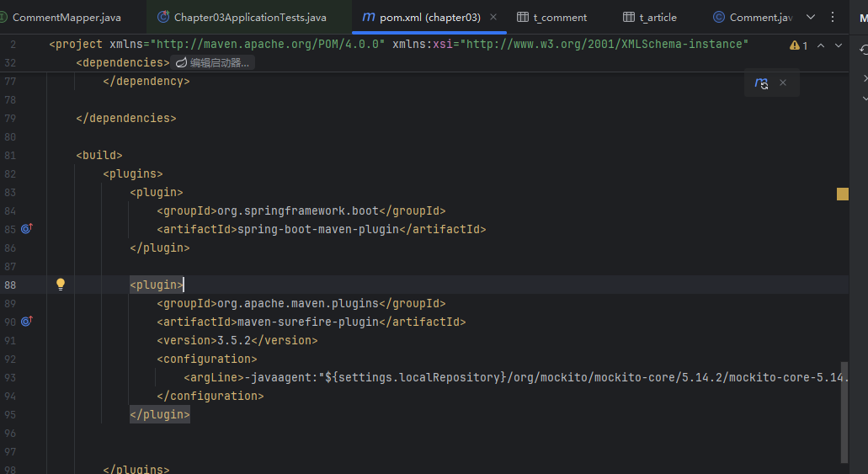868x474 pixels.
Task: Click the 编辑启动器 inlay button
Action: coord(212,62)
